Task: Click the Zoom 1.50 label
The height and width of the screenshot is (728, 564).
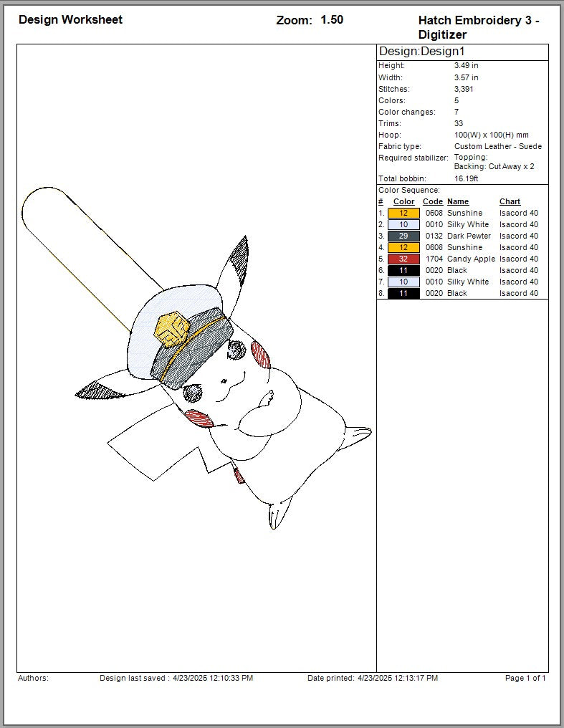Action: pos(310,20)
